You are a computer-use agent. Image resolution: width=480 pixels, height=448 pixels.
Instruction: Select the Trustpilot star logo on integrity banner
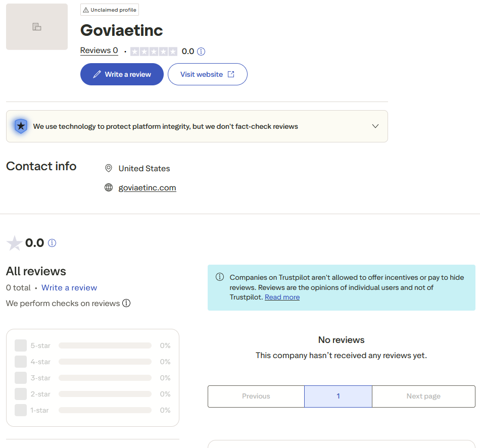pos(21,126)
